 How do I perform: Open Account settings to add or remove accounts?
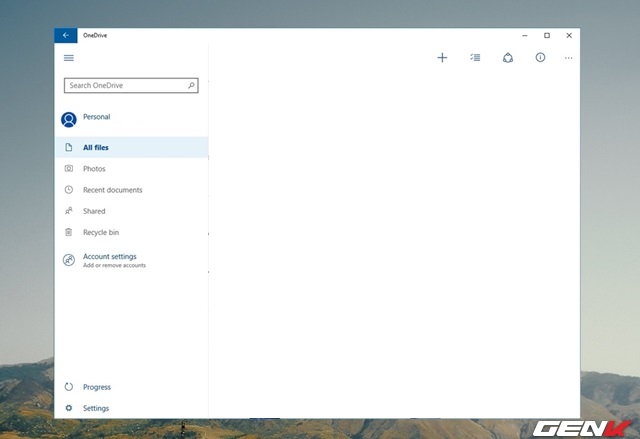click(x=109, y=260)
